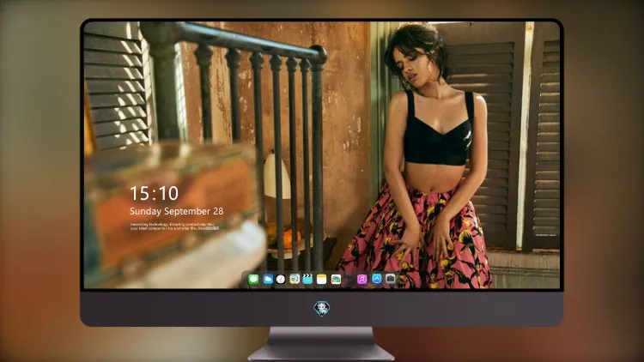The height and width of the screenshot is (362, 644).
Task: Click the blurred orange box in the foreground
Action: click(x=173, y=205)
